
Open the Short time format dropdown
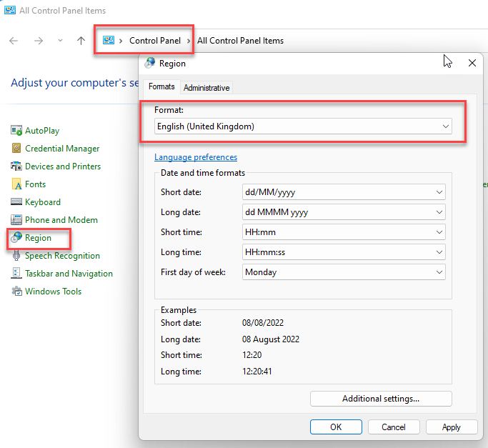tap(343, 232)
